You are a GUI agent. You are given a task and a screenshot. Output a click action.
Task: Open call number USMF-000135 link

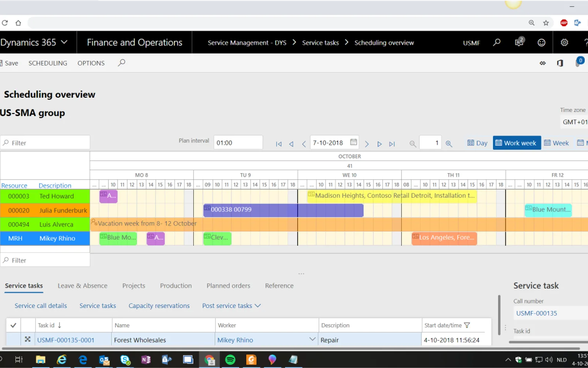coord(537,313)
